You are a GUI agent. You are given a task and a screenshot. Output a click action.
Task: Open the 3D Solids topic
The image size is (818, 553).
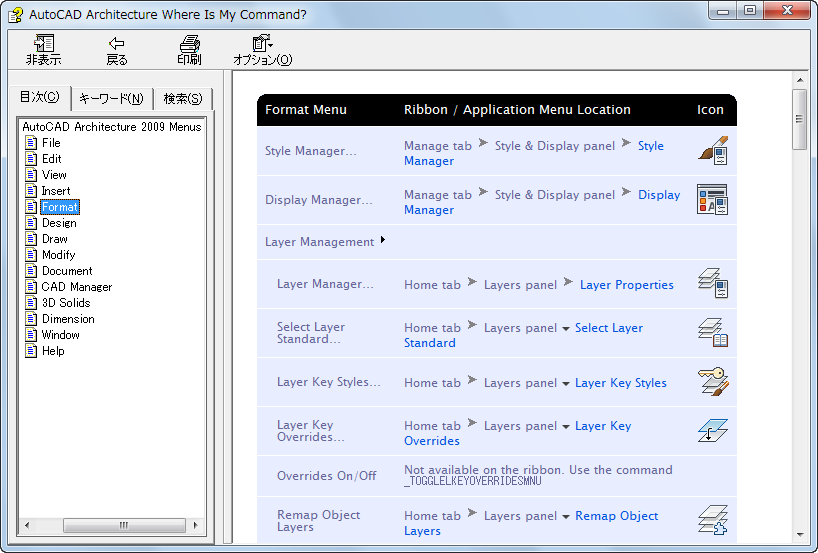coord(66,303)
